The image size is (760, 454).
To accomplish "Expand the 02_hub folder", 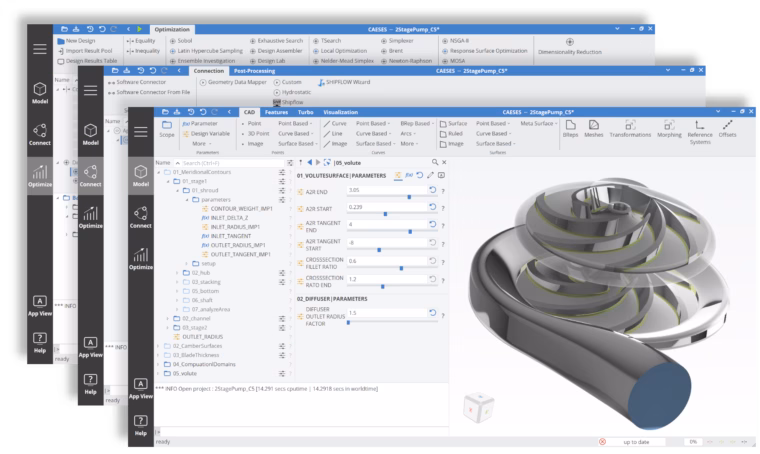I will coord(177,273).
